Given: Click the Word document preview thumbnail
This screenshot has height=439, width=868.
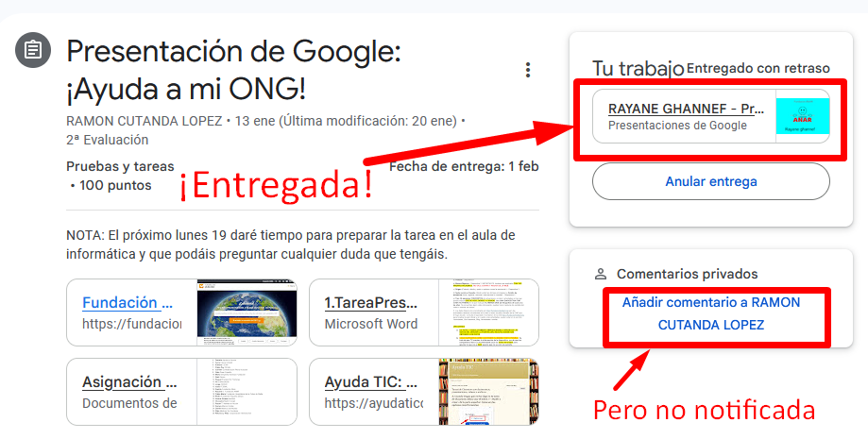Looking at the screenshot, I should 489,312.
